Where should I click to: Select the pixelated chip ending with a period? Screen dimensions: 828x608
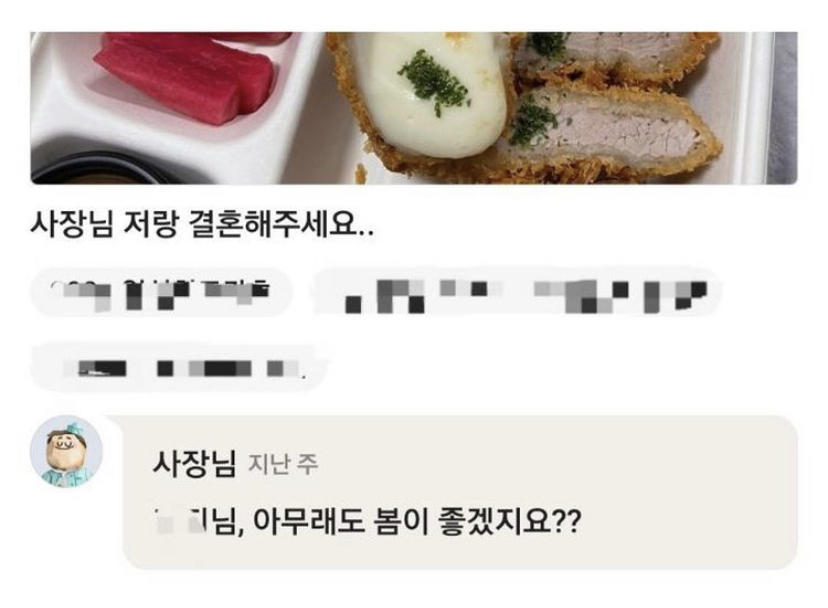pos(178,367)
